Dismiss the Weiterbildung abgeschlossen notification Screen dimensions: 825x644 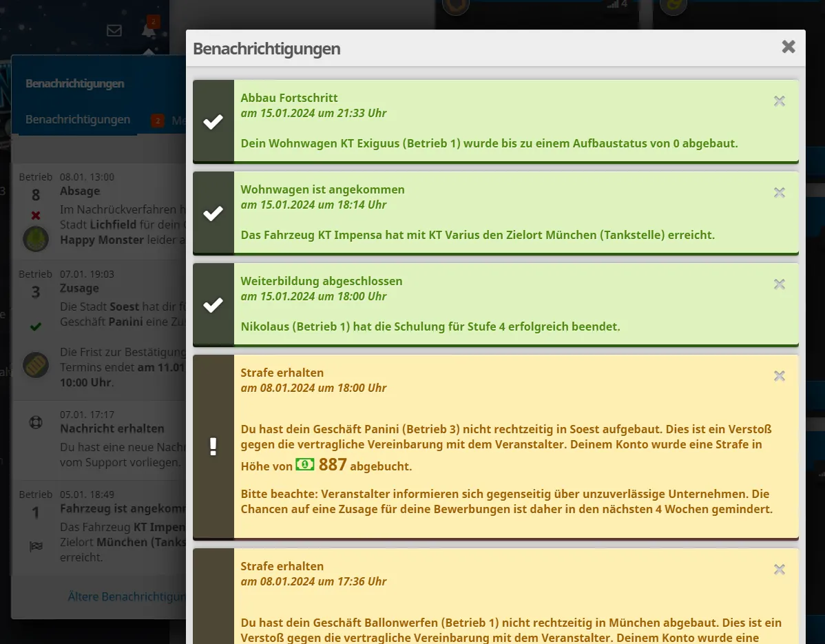point(779,284)
